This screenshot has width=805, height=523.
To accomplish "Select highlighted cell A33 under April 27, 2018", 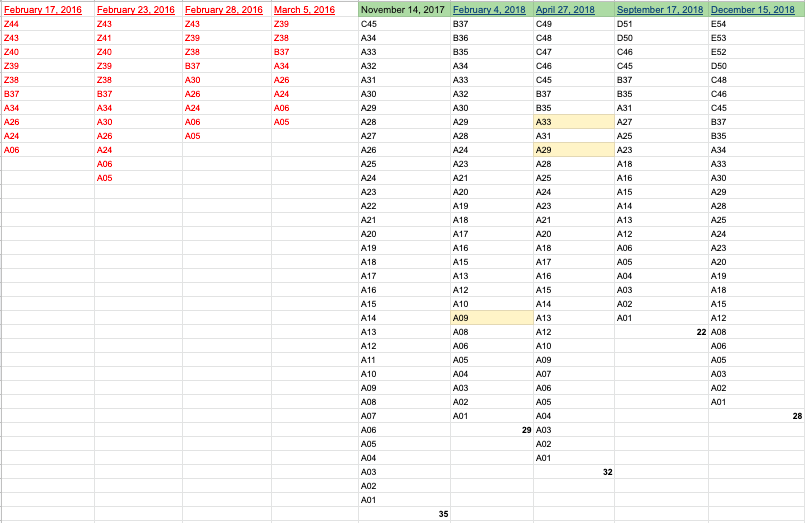I will [574, 122].
